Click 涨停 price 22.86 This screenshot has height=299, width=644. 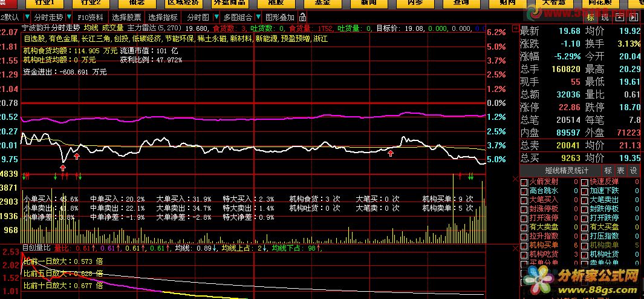[x=568, y=107]
